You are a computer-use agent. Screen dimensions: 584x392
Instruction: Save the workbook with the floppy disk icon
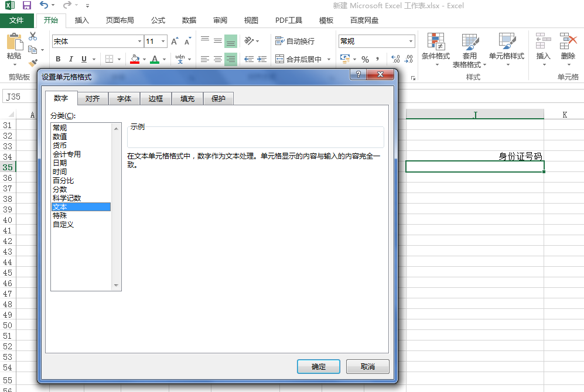27,5
